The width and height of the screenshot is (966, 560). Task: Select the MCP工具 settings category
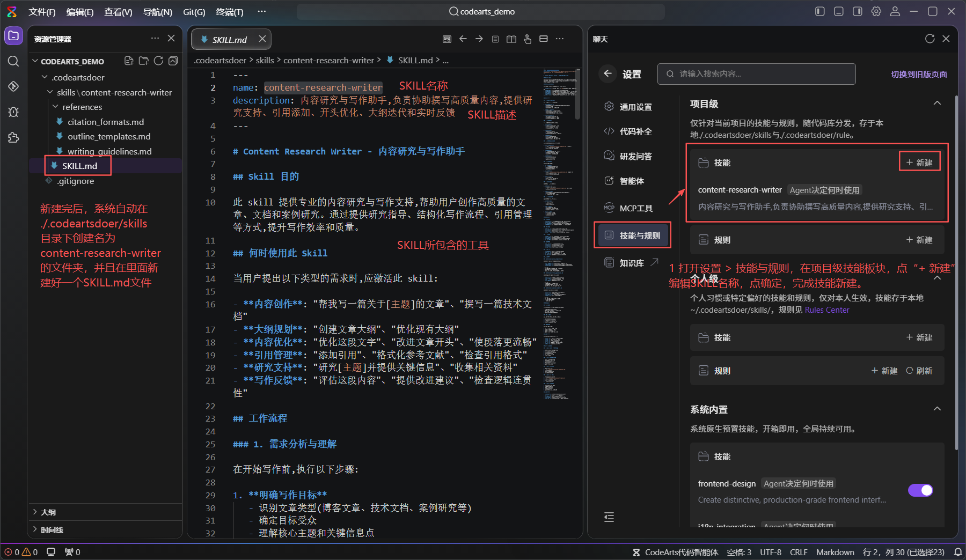pyautogui.click(x=632, y=208)
